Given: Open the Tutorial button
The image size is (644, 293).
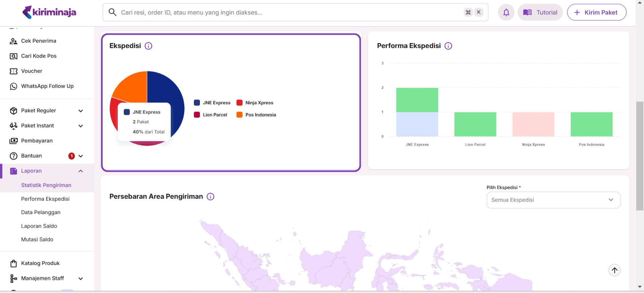Looking at the screenshot, I should click(540, 12).
